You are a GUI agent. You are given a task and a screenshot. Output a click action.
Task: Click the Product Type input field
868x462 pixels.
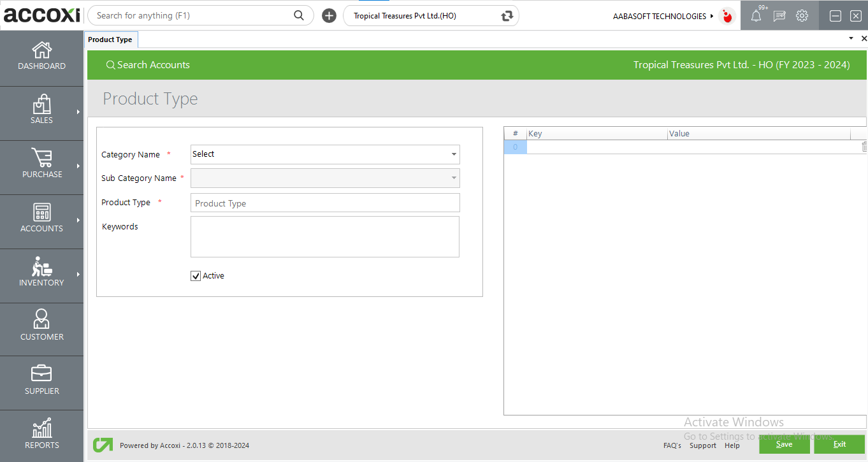point(325,203)
